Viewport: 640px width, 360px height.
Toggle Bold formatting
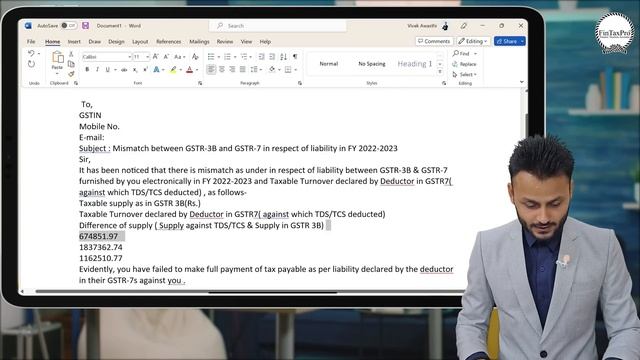click(x=87, y=70)
